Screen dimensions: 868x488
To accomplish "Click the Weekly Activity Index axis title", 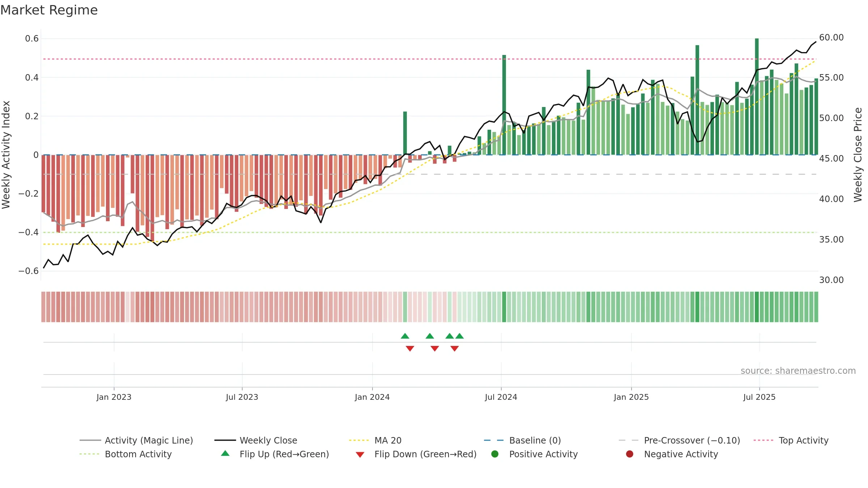I will [6, 155].
